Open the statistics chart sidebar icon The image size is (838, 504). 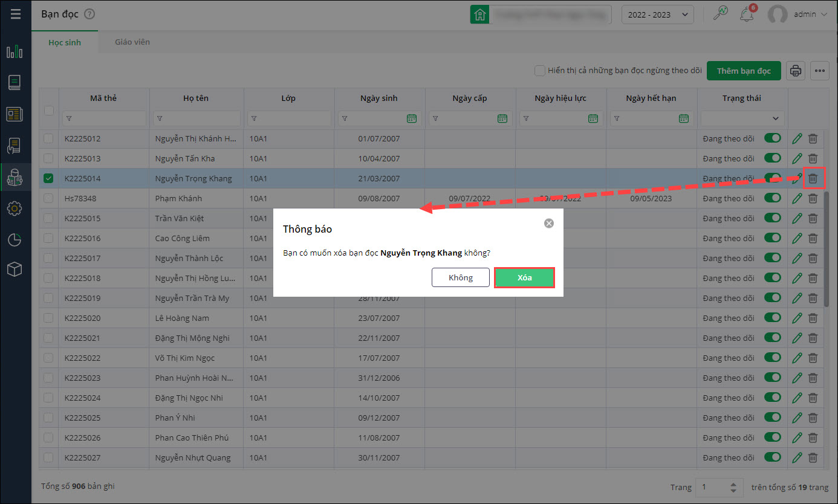coord(15,51)
